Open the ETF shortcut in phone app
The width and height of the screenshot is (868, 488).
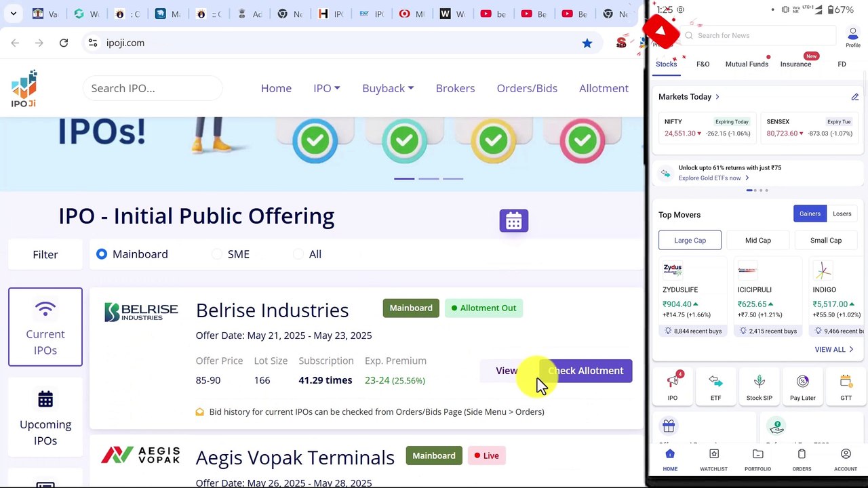(715, 388)
